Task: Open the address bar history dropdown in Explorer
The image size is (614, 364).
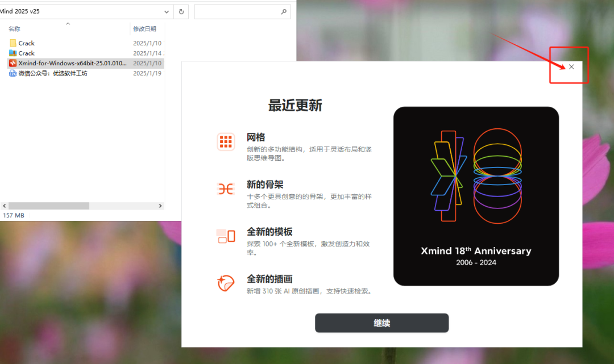Action: (x=167, y=12)
